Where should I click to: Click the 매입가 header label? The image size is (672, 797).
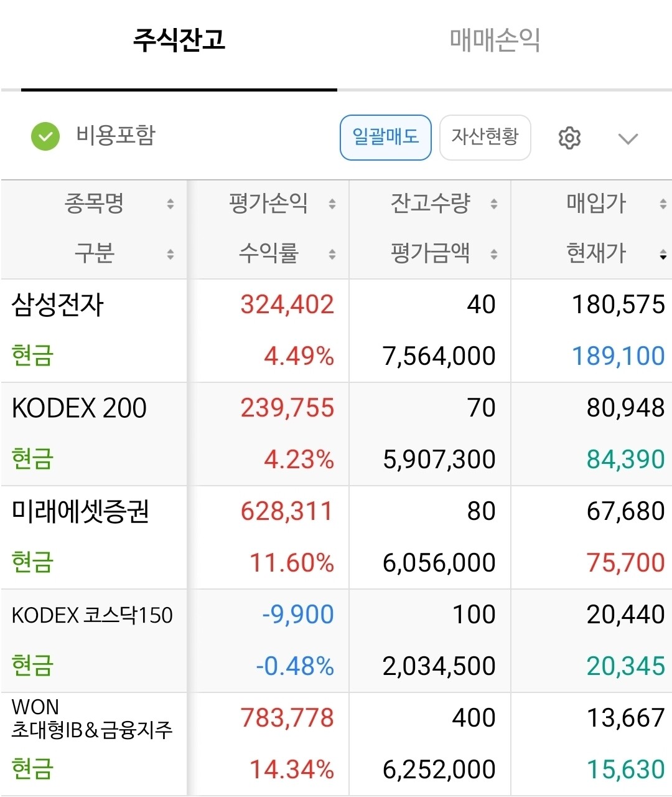[x=596, y=203]
